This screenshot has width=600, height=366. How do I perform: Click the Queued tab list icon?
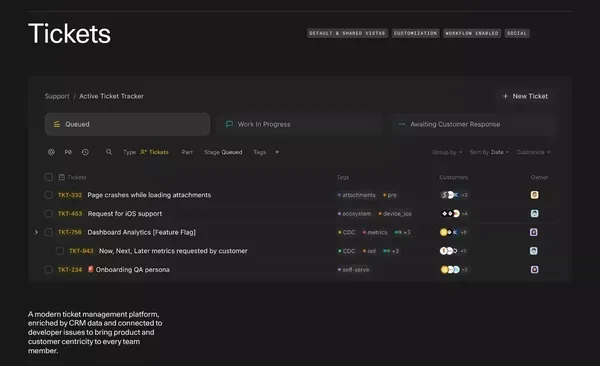pyautogui.click(x=57, y=124)
